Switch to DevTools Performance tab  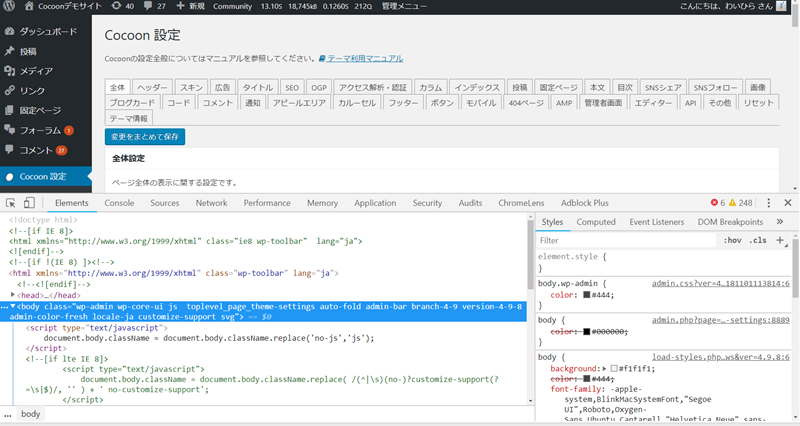[x=267, y=203]
